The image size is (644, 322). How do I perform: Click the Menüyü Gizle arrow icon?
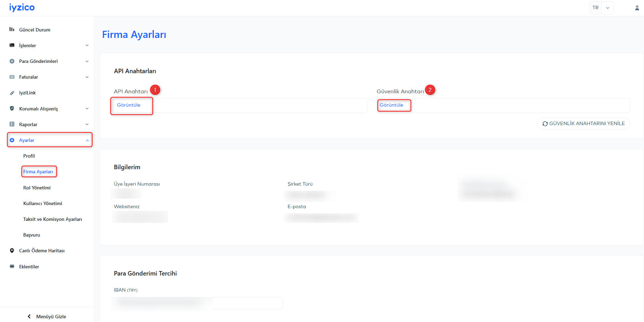[x=29, y=316]
